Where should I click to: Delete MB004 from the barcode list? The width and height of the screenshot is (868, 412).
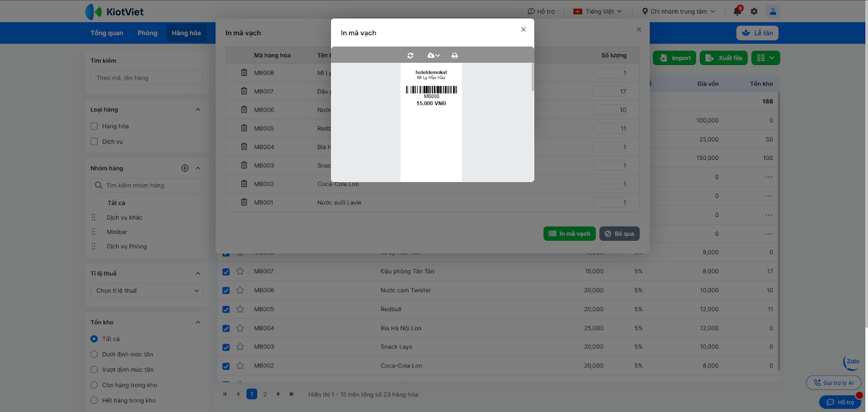244,146
